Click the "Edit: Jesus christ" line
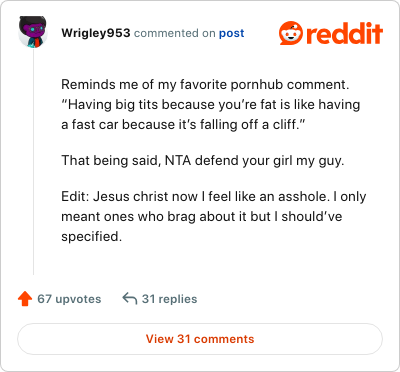The width and height of the screenshot is (400, 372). (213, 197)
